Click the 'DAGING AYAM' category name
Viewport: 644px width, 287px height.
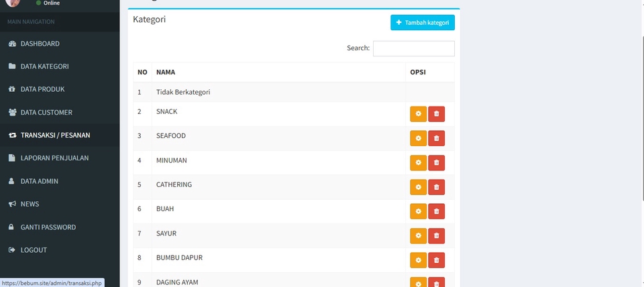pos(177,282)
